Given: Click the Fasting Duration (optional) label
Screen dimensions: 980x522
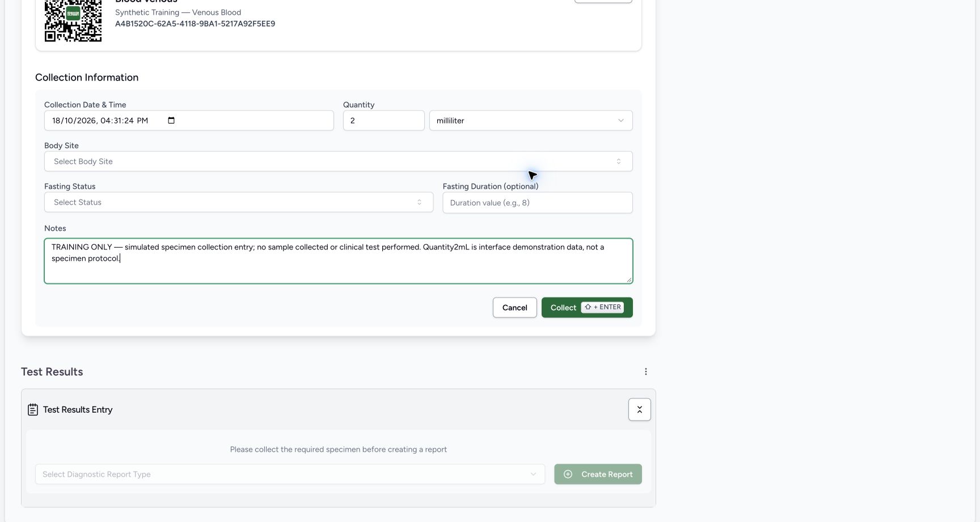Looking at the screenshot, I should pos(491,186).
